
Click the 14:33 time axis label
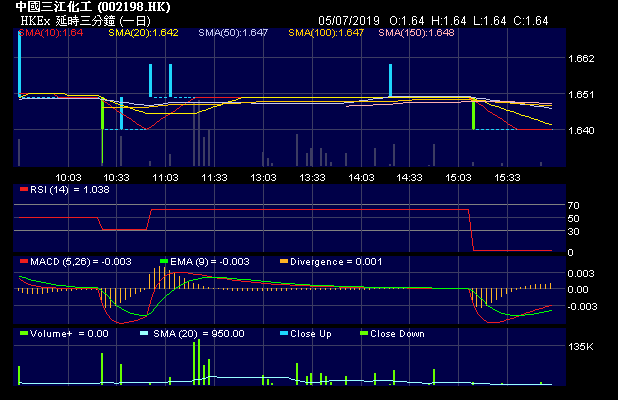pyautogui.click(x=409, y=178)
